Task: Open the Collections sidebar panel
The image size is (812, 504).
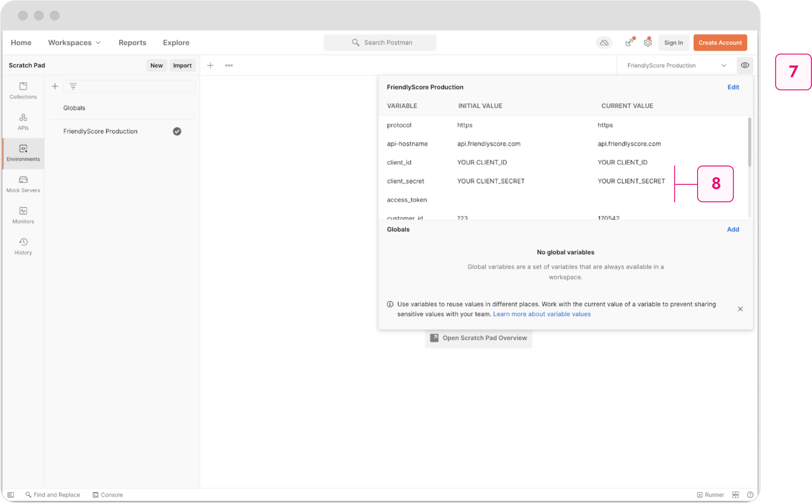Action: point(23,91)
